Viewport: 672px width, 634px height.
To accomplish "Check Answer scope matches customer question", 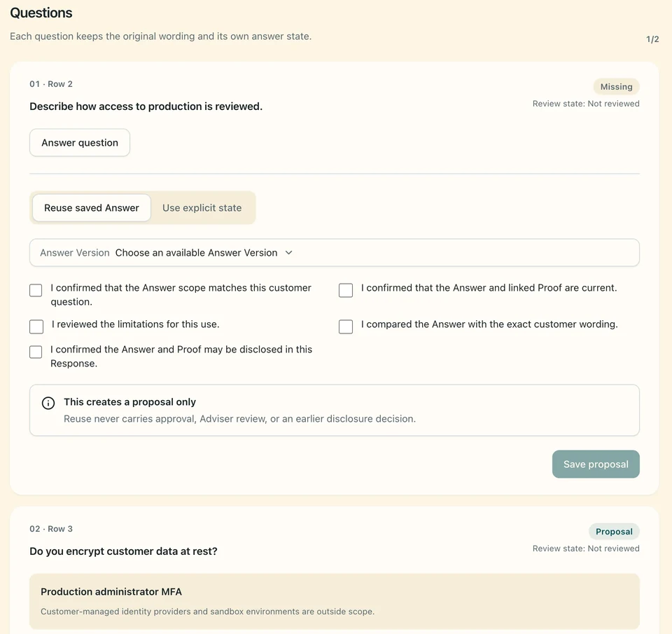I will pos(36,291).
